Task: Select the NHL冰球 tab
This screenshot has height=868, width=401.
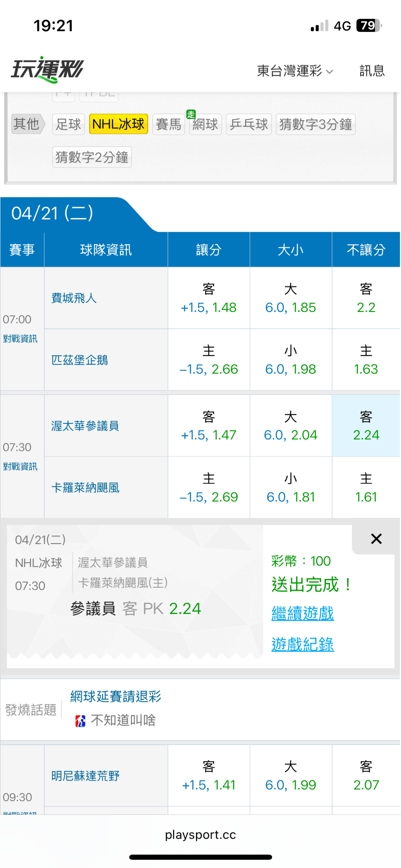Action: point(118,124)
